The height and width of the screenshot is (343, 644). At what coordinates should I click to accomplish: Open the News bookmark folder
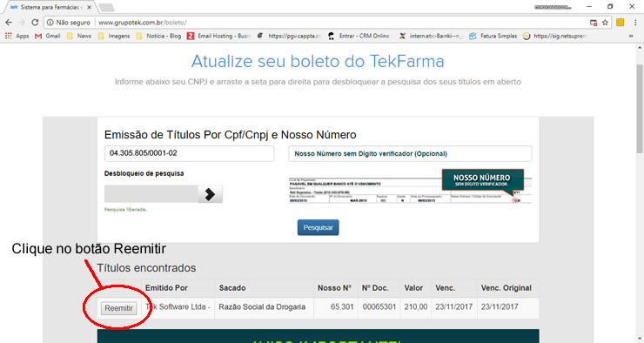(x=79, y=37)
